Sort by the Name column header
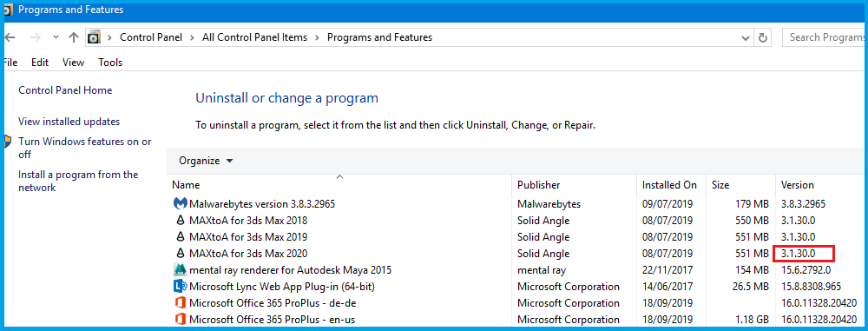 (340, 185)
